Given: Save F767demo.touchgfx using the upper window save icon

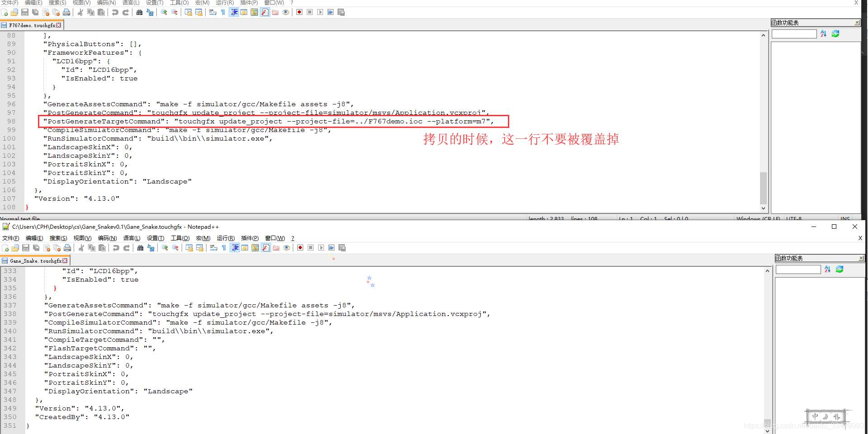Looking at the screenshot, I should (x=25, y=12).
